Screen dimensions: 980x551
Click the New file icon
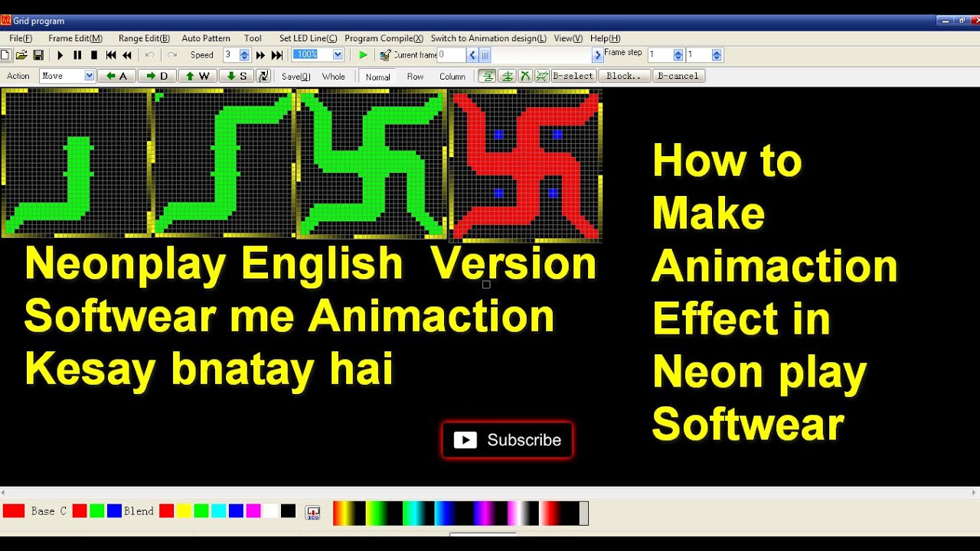(5, 55)
